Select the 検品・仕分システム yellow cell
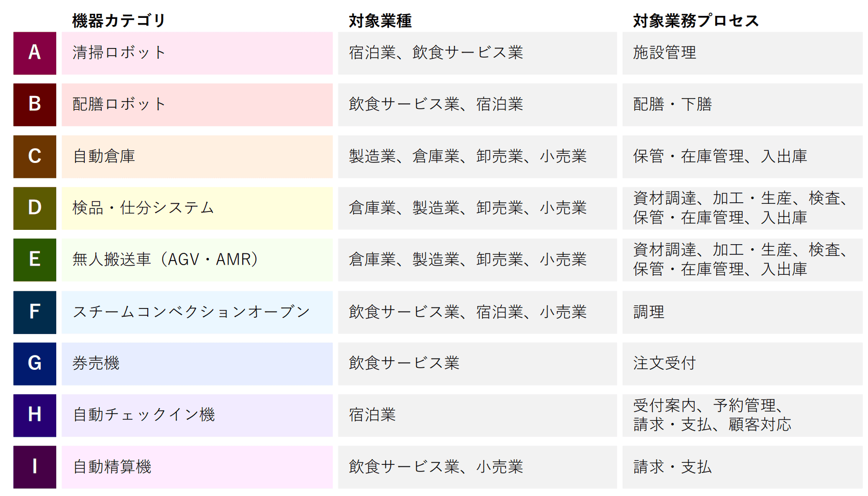 197,208
